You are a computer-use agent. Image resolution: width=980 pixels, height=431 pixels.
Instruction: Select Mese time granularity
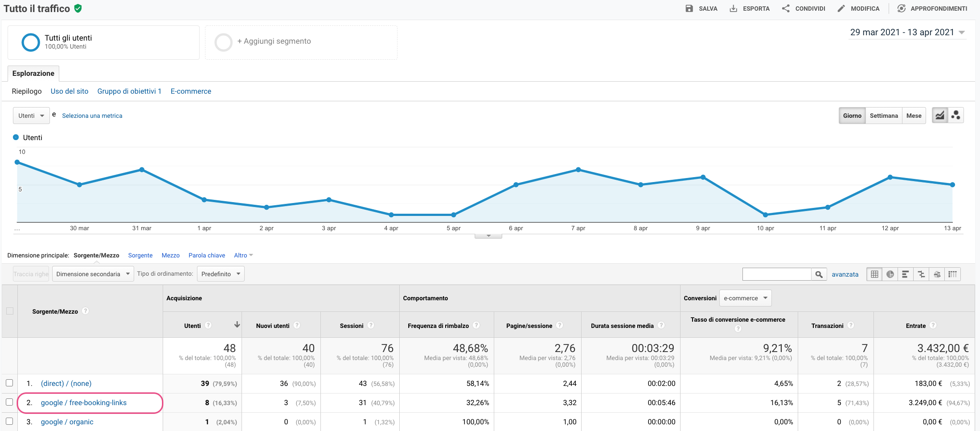[x=914, y=116]
